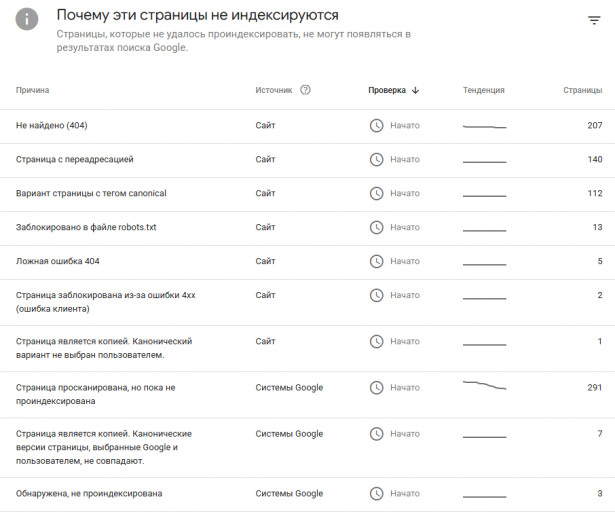Image resolution: width=615 pixels, height=512 pixels.
Task: Click page count 207 in first row
Action: click(595, 126)
